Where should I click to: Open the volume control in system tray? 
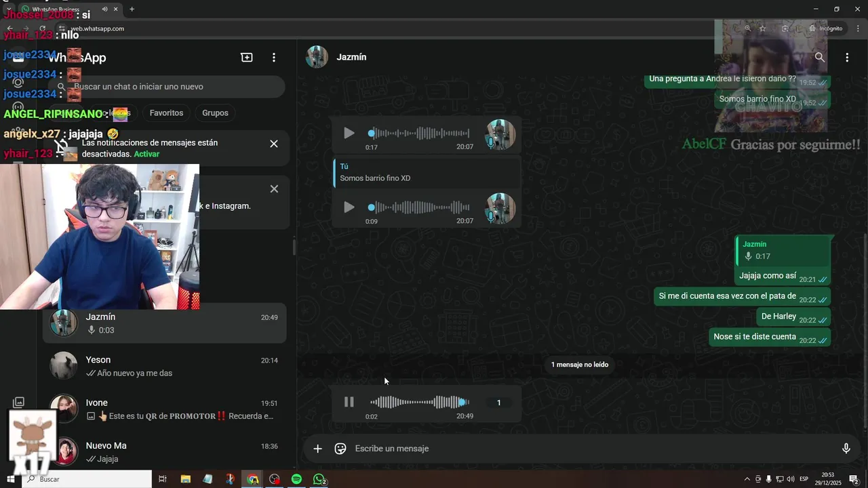point(791,479)
